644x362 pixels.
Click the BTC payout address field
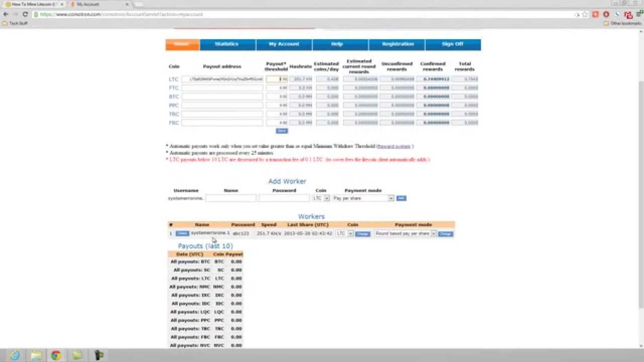pyautogui.click(x=222, y=97)
